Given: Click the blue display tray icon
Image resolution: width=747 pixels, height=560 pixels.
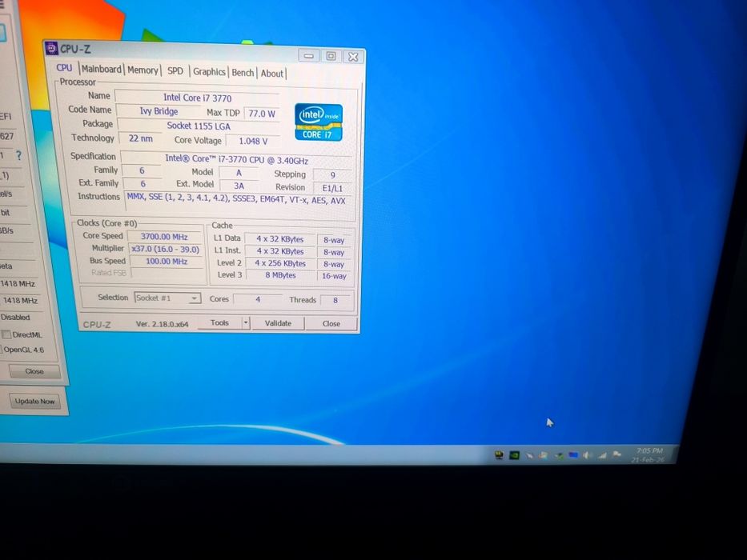Looking at the screenshot, I should 573,454.
